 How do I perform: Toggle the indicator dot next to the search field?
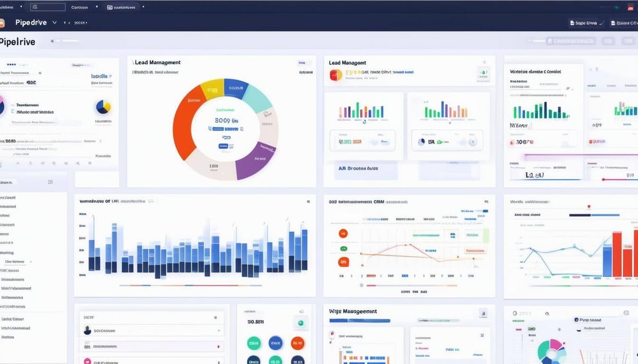[x=20, y=7]
